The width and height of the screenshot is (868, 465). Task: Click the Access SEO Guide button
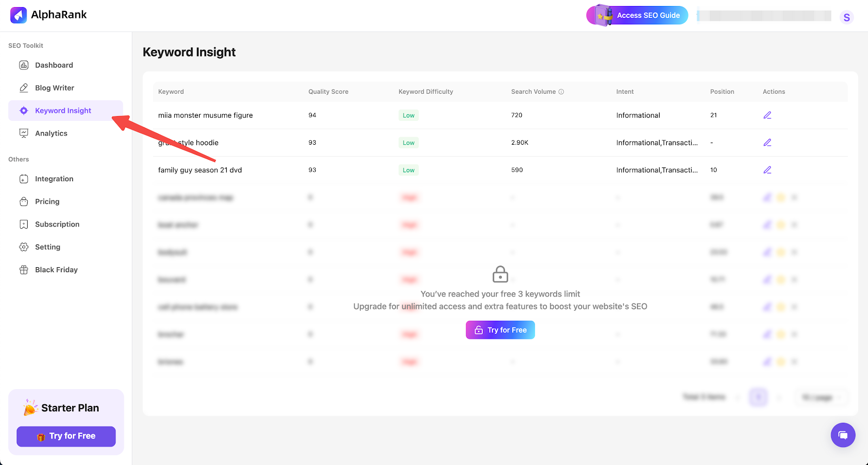pos(637,15)
